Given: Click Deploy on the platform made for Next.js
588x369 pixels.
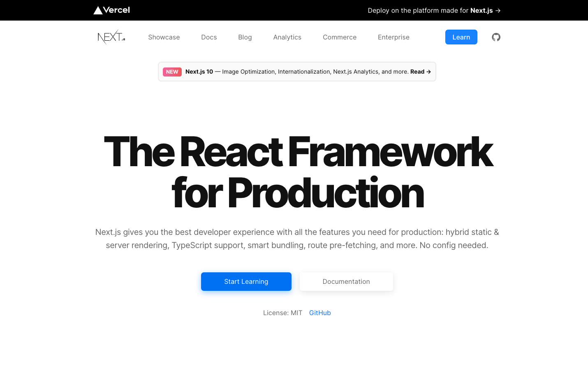Looking at the screenshot, I should [x=434, y=10].
